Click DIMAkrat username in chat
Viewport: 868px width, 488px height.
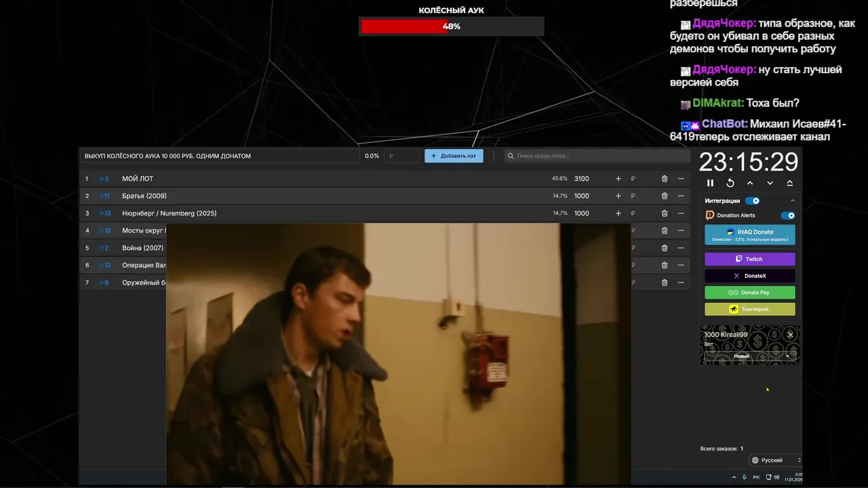(718, 103)
